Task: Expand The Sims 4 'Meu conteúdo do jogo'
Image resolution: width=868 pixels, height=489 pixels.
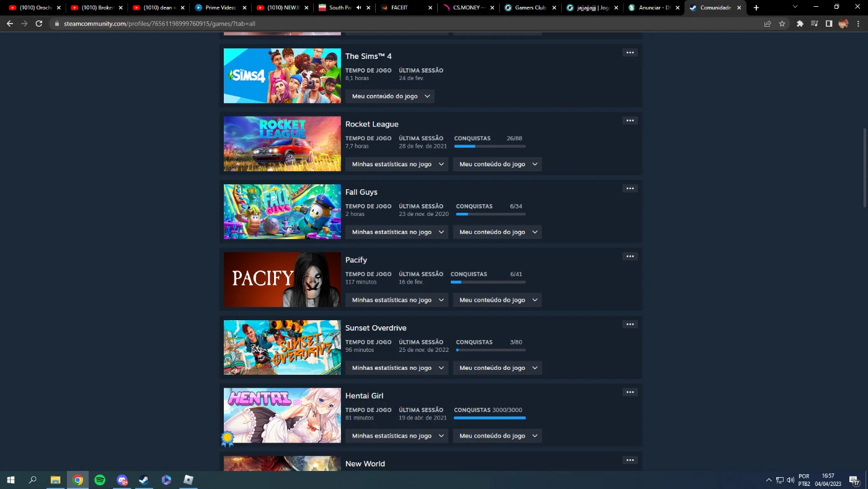Action: click(390, 96)
